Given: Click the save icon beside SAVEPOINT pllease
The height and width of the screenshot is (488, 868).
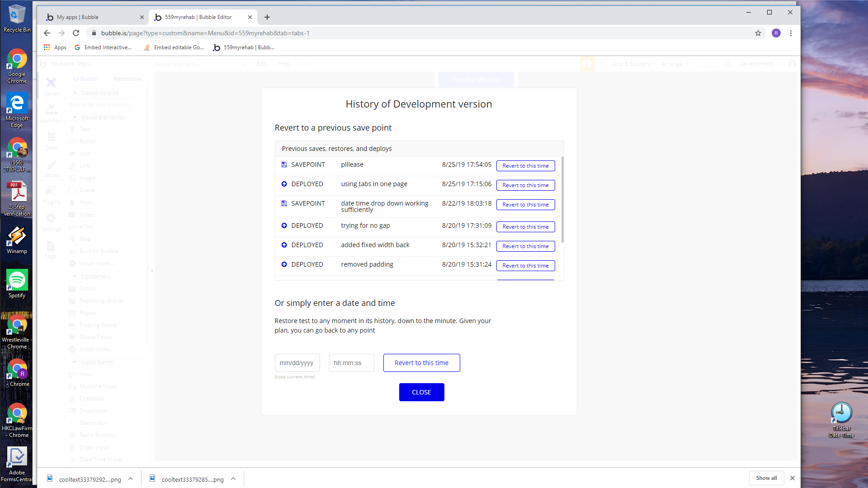Looking at the screenshot, I should [284, 164].
